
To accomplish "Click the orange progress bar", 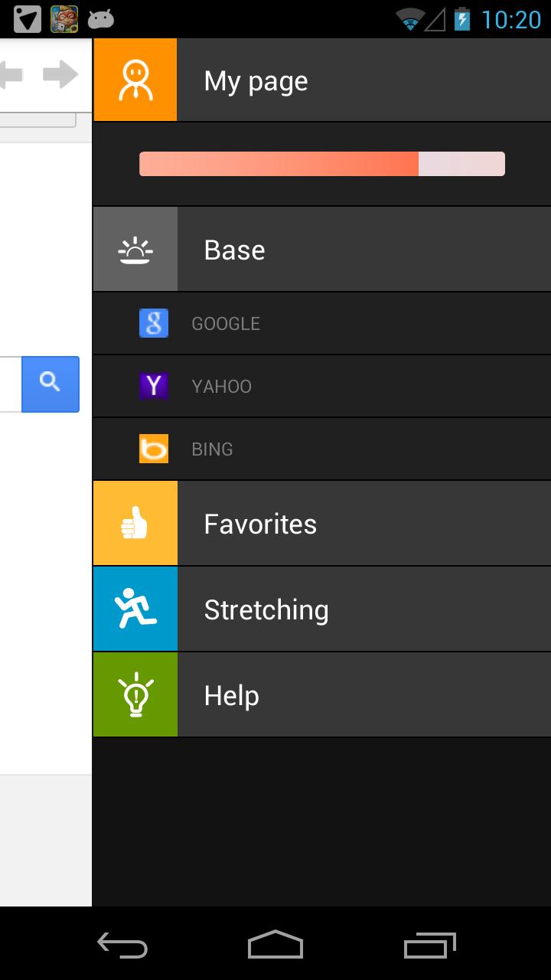I will (322, 164).
